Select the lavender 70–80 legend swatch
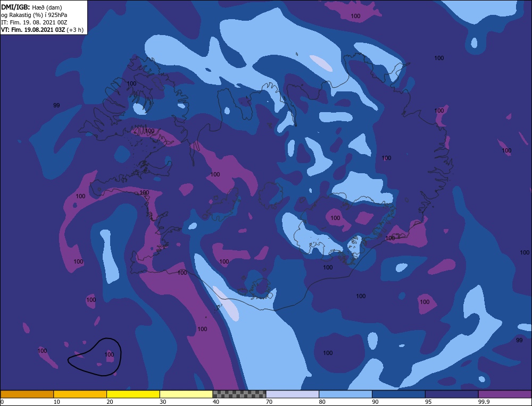The image size is (532, 406). [293, 394]
